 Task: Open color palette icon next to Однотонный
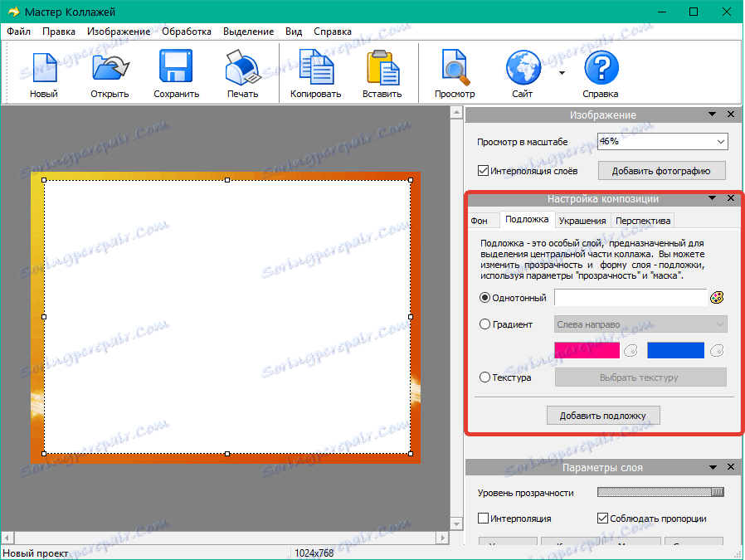click(x=717, y=298)
